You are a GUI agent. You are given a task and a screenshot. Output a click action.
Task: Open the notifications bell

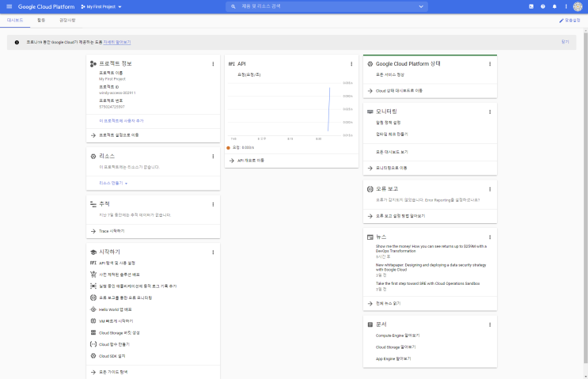pos(554,6)
